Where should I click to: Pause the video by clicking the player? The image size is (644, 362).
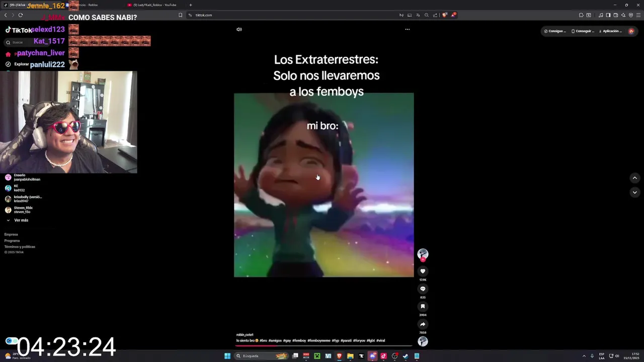click(324, 185)
